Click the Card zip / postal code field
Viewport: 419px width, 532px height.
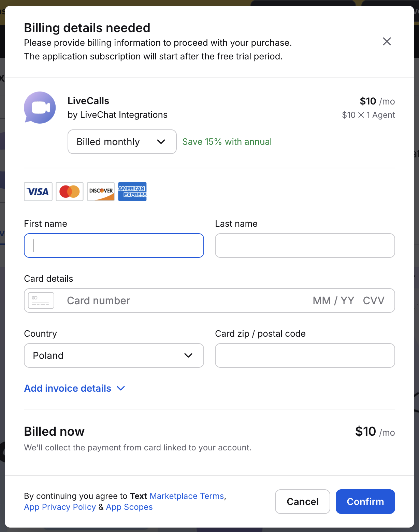pos(305,355)
